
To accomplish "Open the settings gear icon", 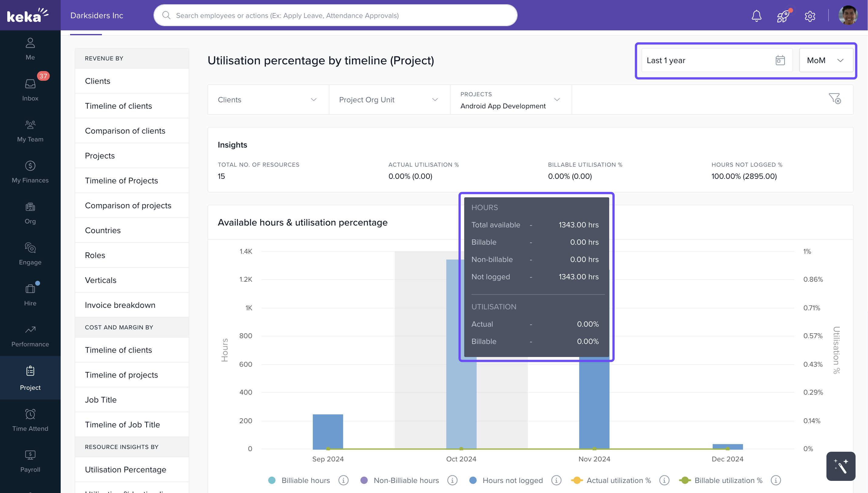I will point(810,16).
